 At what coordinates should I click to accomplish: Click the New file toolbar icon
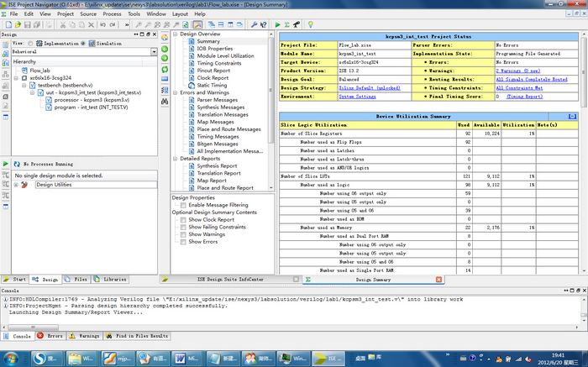(x=8, y=24)
